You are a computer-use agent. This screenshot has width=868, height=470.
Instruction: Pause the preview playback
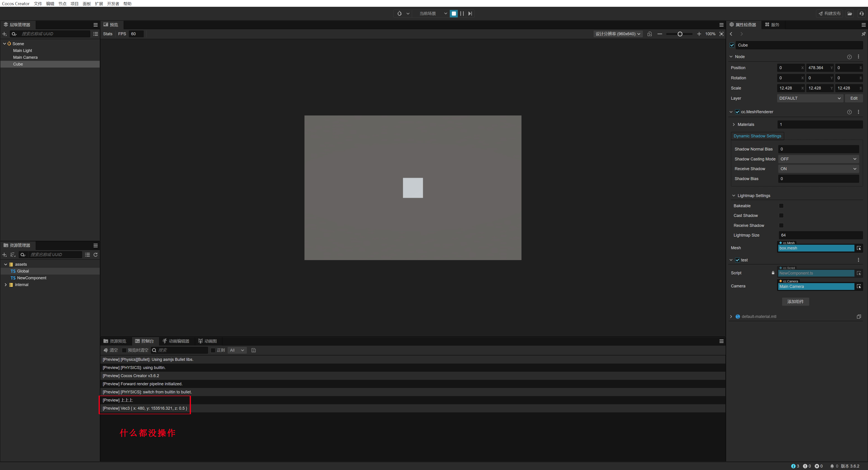(462, 14)
